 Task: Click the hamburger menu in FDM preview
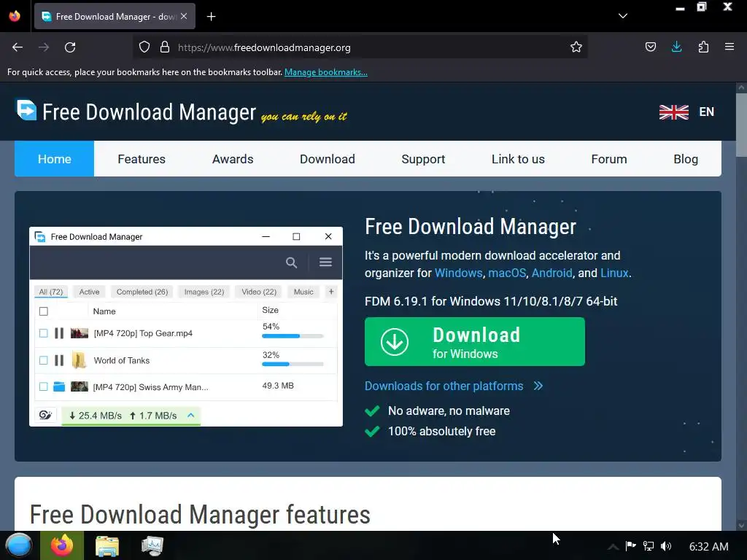(x=325, y=262)
